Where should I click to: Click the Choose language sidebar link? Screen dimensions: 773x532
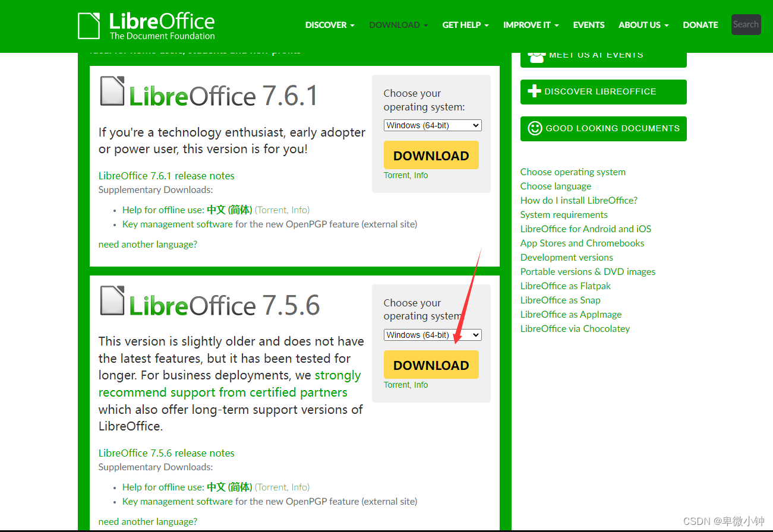[x=556, y=186]
